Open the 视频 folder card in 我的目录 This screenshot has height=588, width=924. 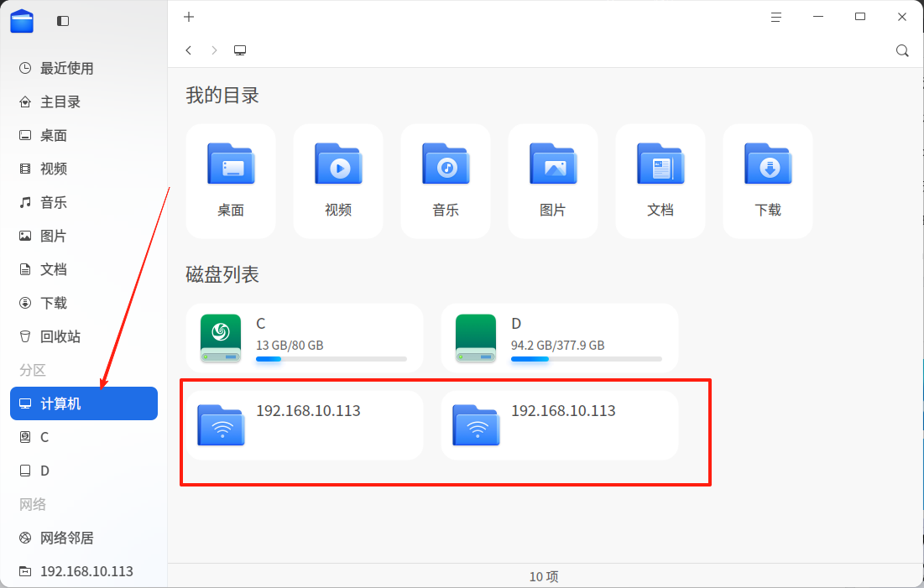(x=338, y=181)
